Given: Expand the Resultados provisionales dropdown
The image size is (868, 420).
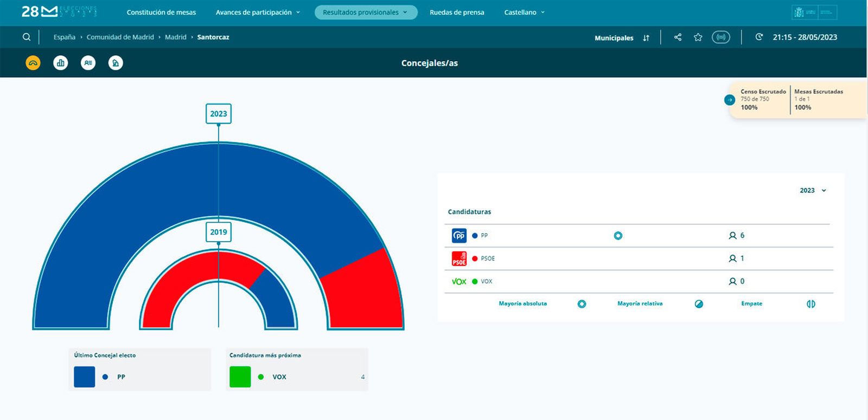Looking at the screenshot, I should (x=366, y=12).
